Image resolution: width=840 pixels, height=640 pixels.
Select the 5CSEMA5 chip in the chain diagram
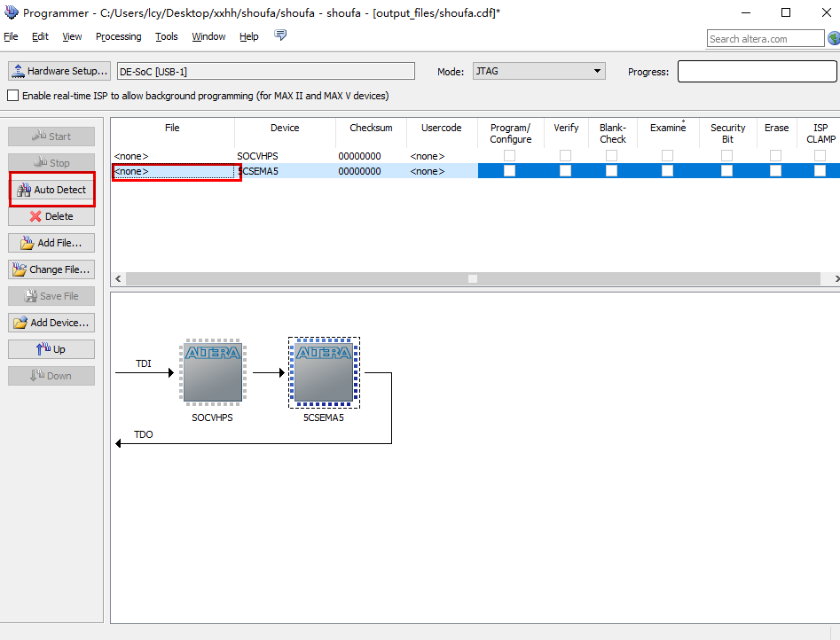[323, 372]
